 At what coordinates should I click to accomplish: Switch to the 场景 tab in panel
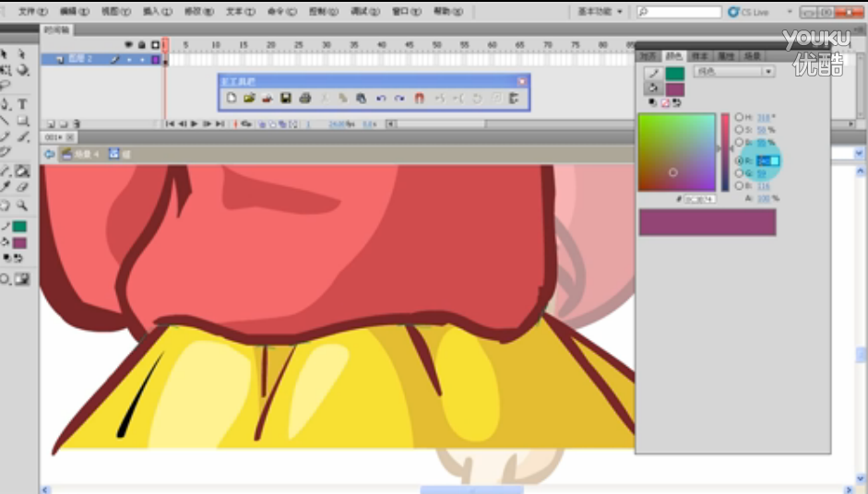coord(752,56)
